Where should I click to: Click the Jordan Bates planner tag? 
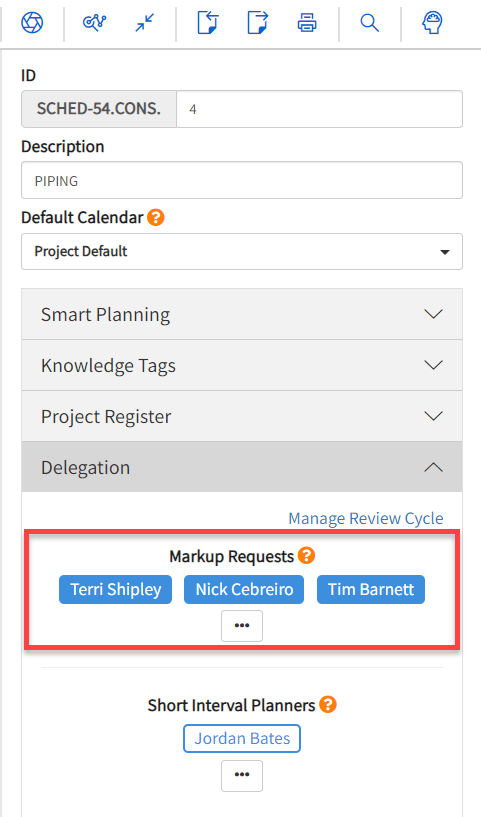coord(242,738)
